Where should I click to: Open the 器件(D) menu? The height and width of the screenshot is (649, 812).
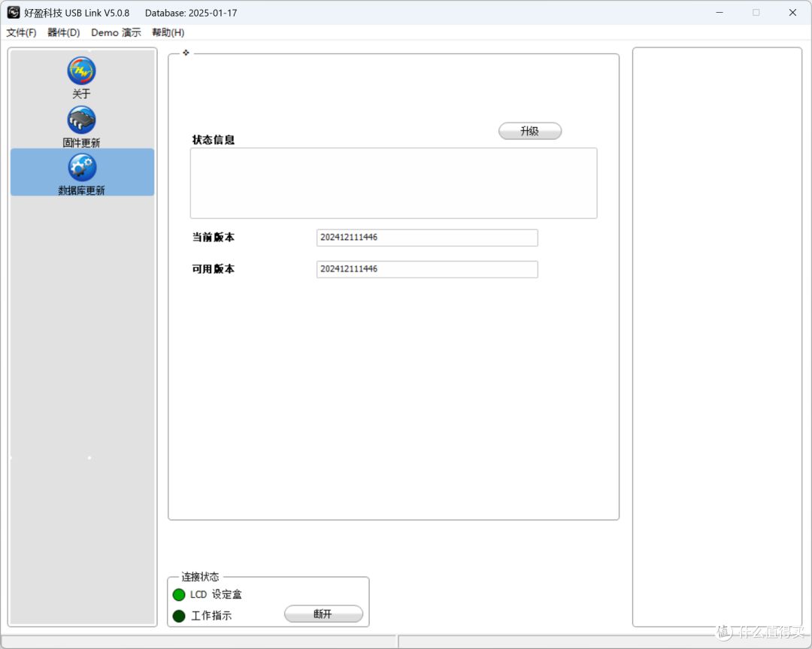point(64,32)
